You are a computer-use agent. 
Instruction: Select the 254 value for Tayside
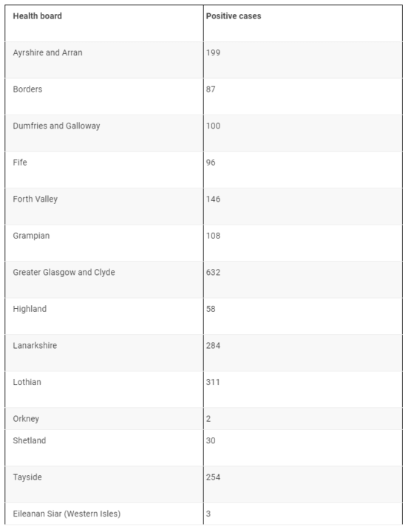(213, 477)
